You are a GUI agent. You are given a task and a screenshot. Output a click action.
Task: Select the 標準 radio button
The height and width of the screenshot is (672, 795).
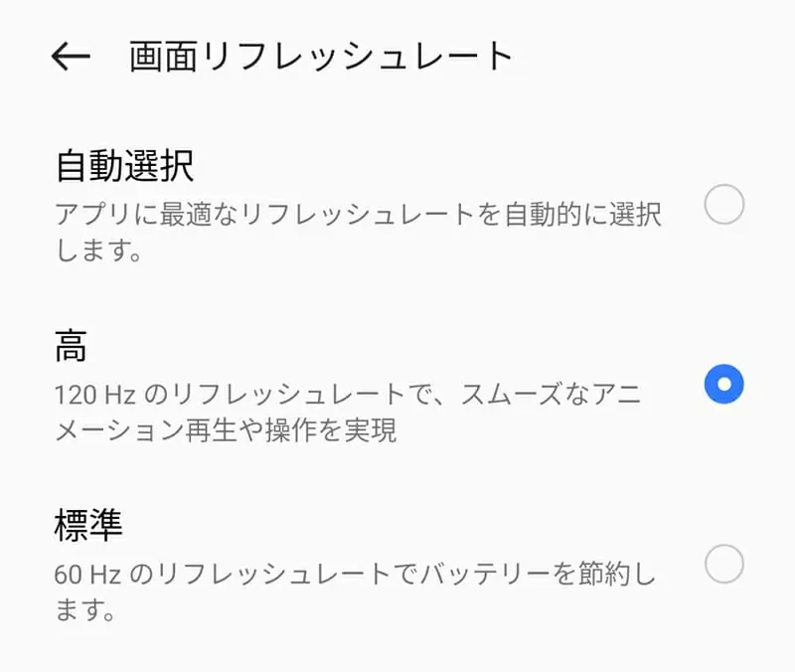coord(723,564)
